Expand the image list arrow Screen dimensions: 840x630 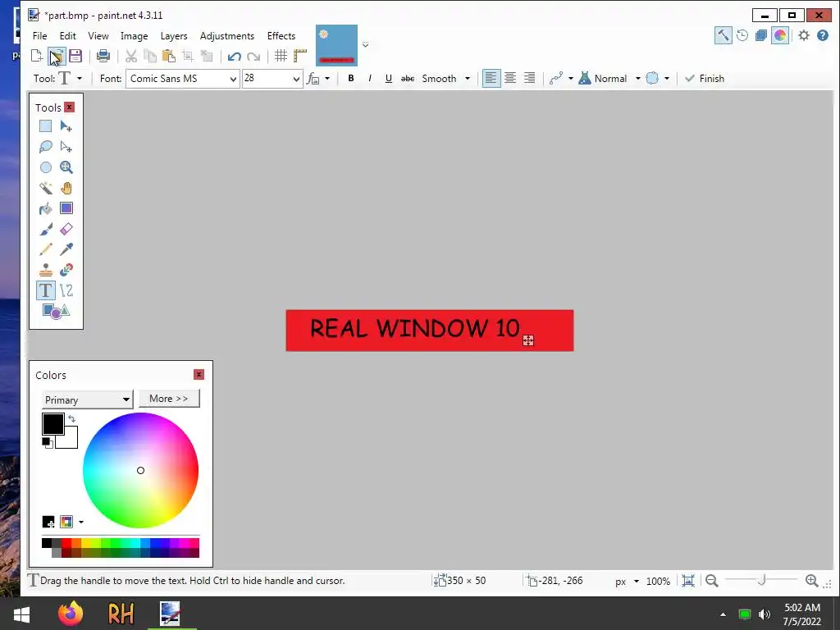pos(365,44)
